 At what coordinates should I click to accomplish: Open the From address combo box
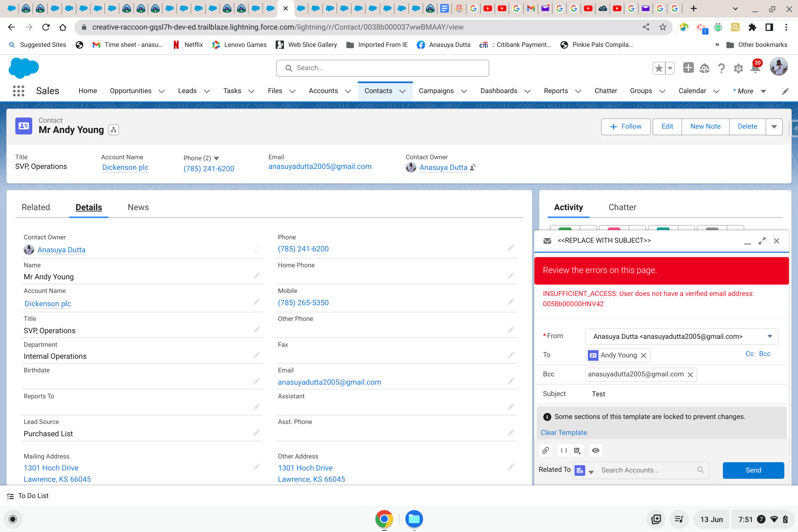(x=682, y=336)
